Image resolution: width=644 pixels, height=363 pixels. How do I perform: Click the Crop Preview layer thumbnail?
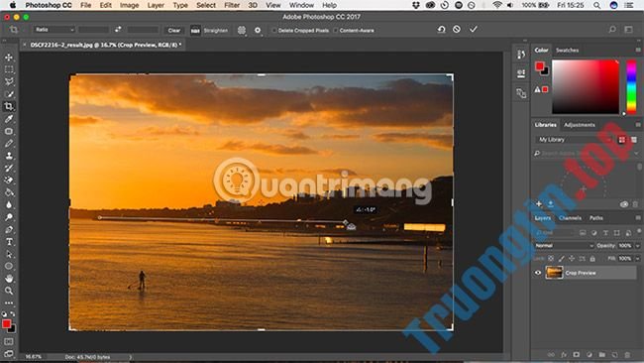coord(554,273)
